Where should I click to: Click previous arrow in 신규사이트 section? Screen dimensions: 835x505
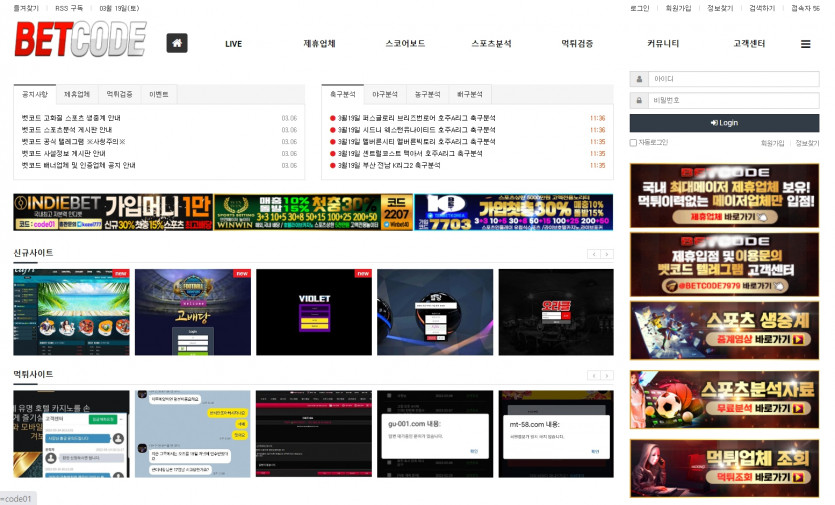pos(593,254)
